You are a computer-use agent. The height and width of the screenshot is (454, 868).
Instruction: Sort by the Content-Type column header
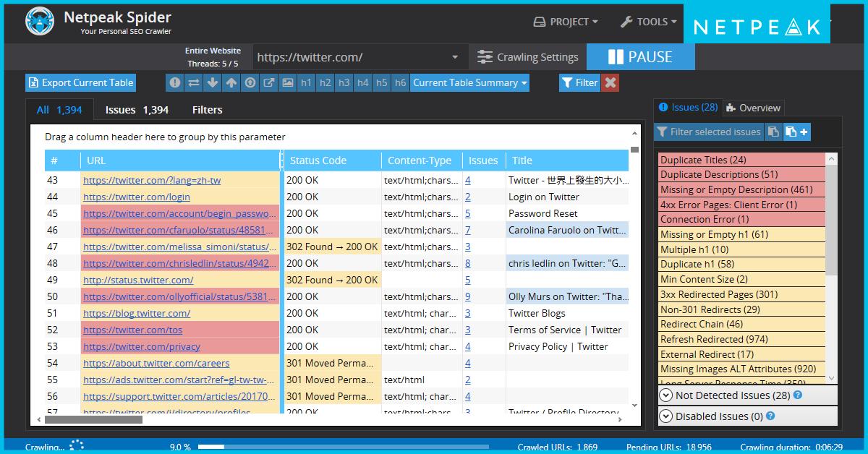point(422,160)
